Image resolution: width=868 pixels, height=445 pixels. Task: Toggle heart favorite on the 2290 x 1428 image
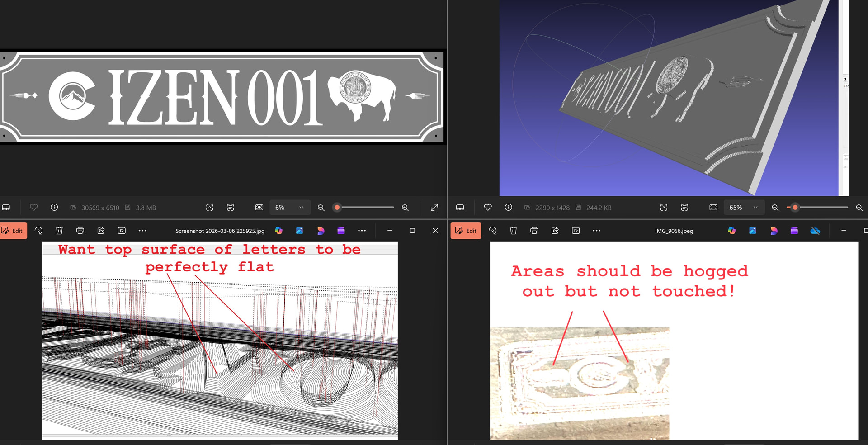(487, 207)
